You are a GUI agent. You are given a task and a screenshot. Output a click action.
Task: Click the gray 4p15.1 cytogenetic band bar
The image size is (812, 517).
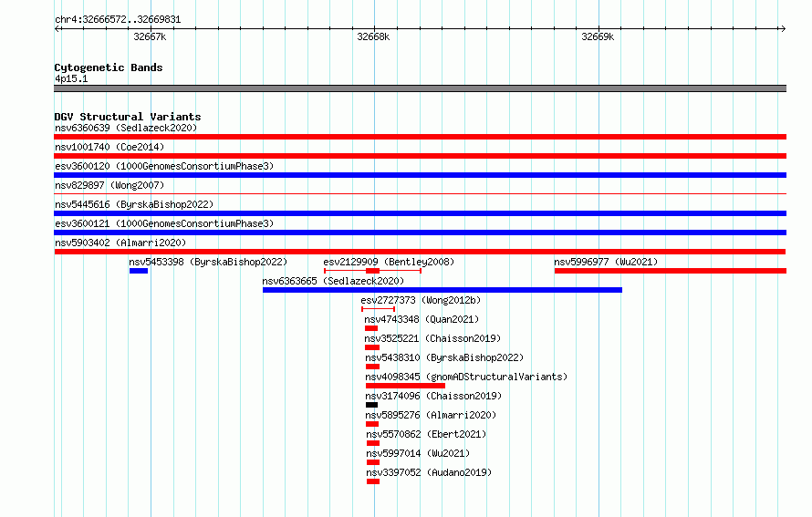(x=420, y=88)
